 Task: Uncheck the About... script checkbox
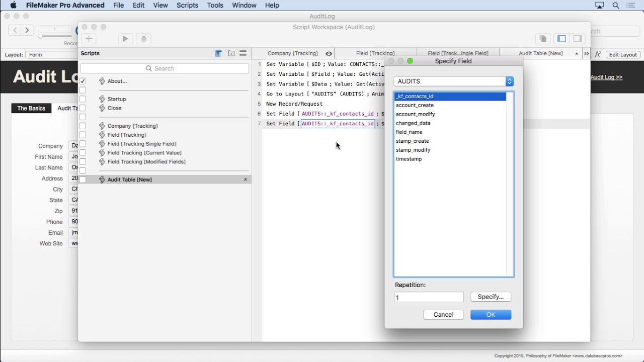pos(83,81)
